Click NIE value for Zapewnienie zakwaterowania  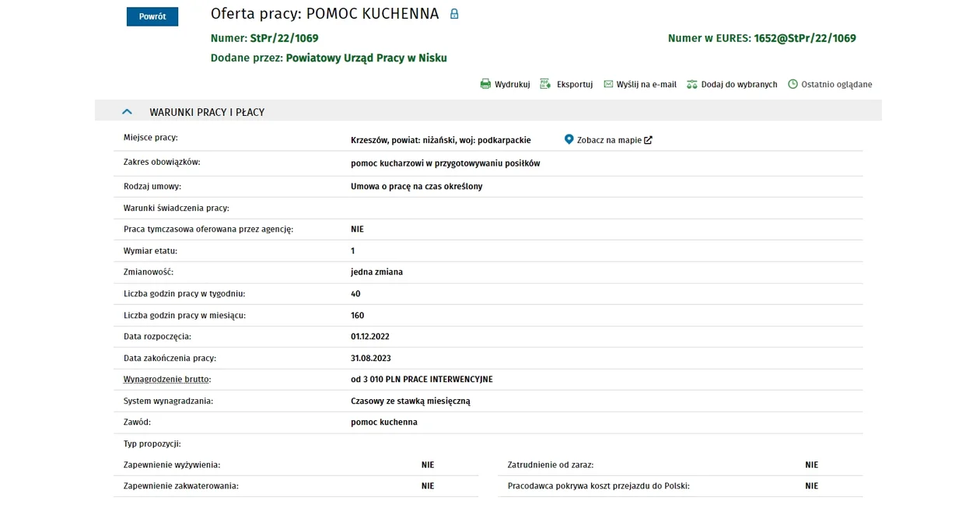click(x=428, y=486)
